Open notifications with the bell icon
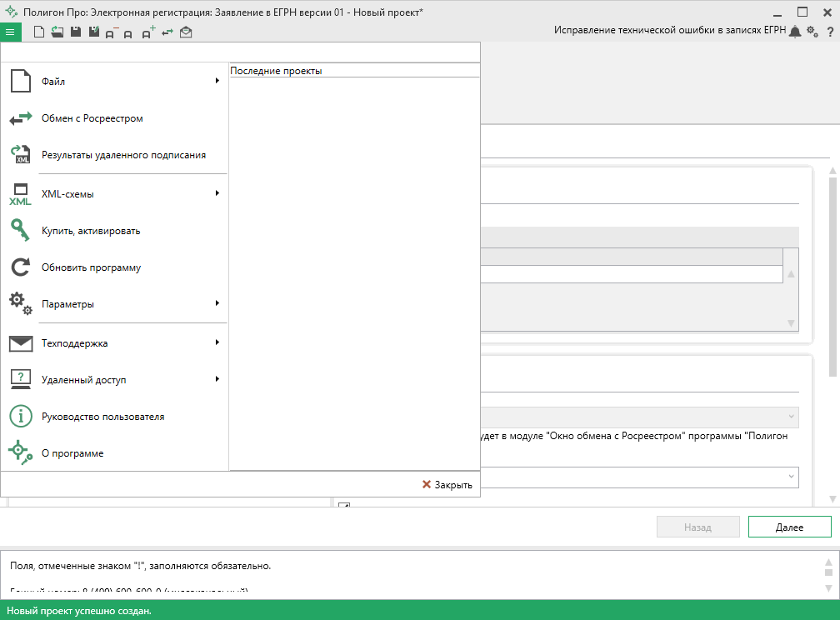 click(795, 32)
